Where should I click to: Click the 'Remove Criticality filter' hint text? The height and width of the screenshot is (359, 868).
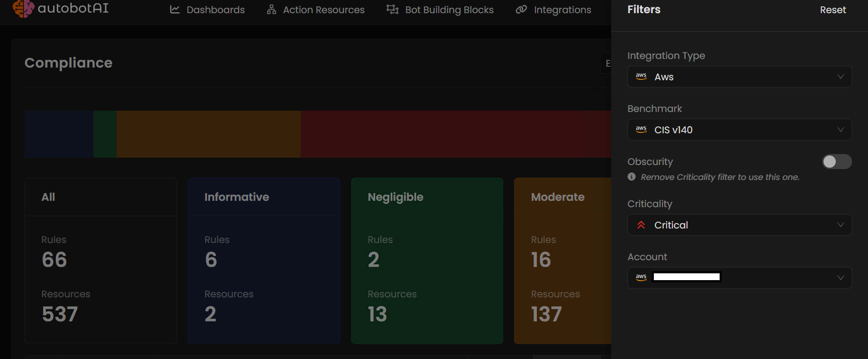click(x=720, y=177)
